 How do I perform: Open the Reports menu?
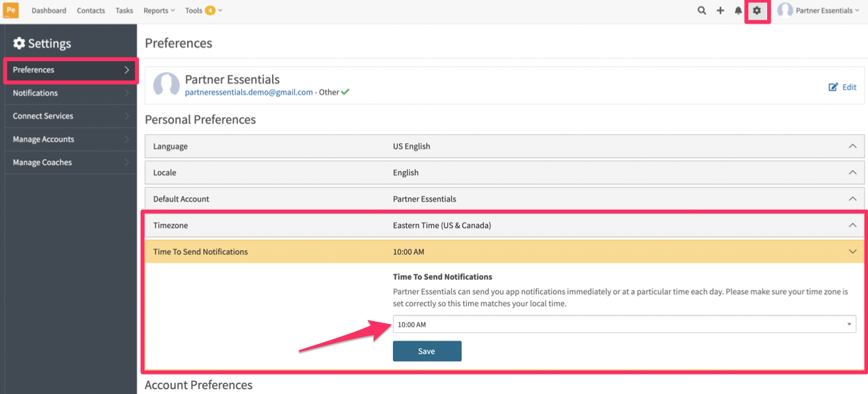[x=159, y=10]
